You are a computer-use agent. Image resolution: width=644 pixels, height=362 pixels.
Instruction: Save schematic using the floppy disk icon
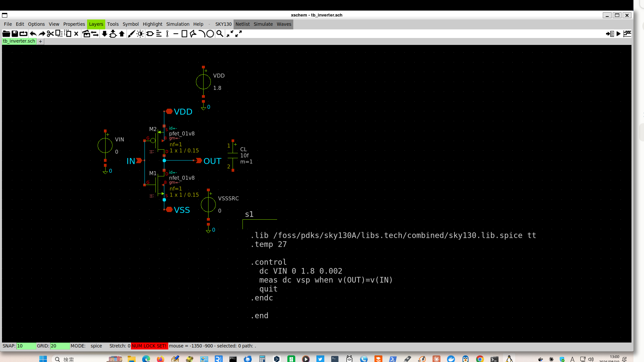tap(15, 34)
